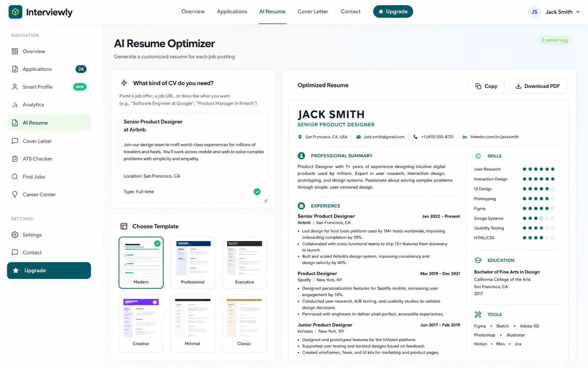Click the Applications document icon in sidebar
588x368 pixels.
click(15, 69)
